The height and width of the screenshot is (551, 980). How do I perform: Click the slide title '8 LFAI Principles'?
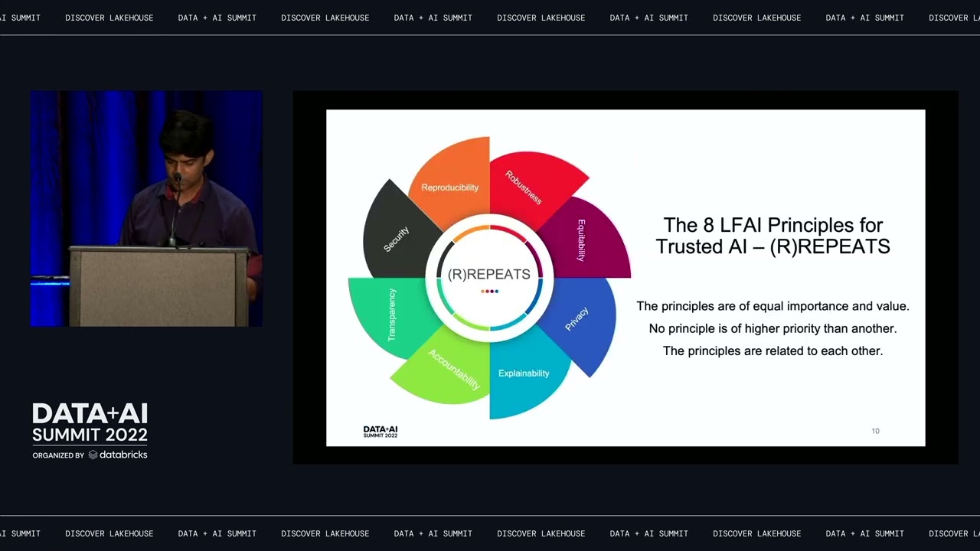[773, 236]
